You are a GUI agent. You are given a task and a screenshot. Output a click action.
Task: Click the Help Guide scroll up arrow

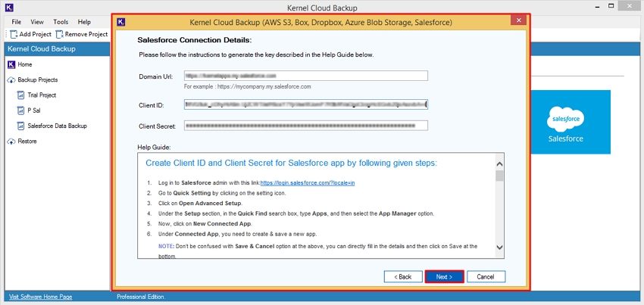tap(499, 163)
